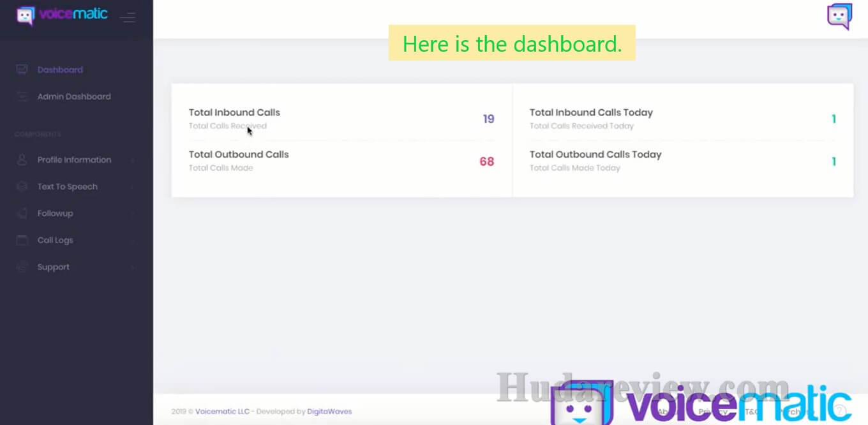Choose the Followup sidebar icon
Screen dimensions: 868x425
coord(22,213)
